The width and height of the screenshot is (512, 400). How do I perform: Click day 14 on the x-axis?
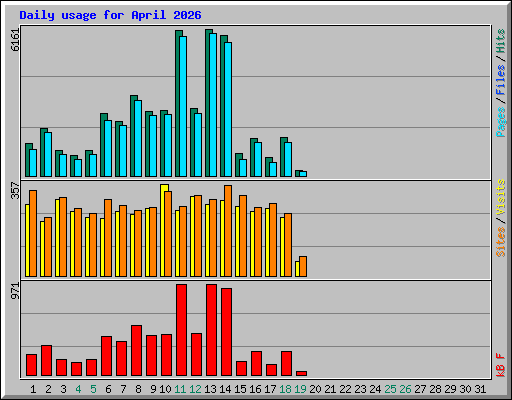(225, 389)
